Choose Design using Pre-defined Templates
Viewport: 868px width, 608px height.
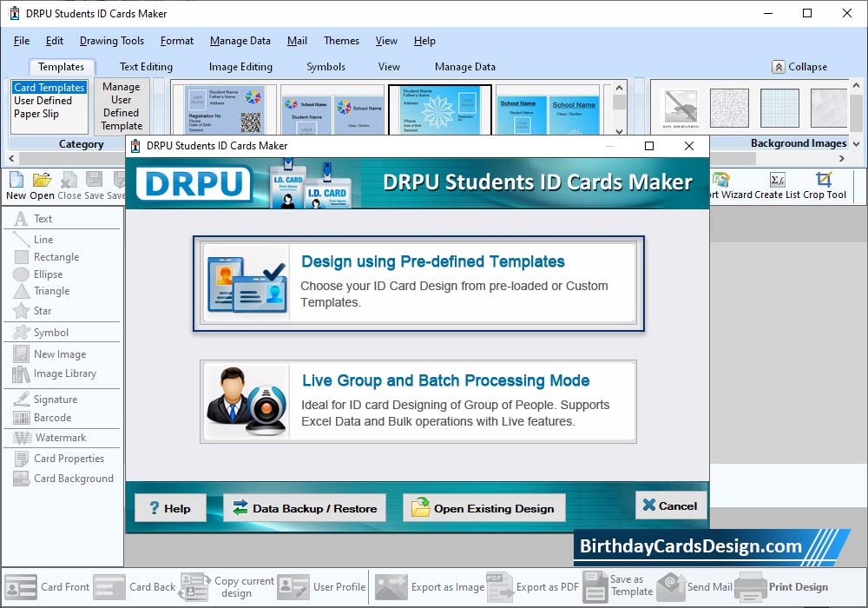pos(418,283)
